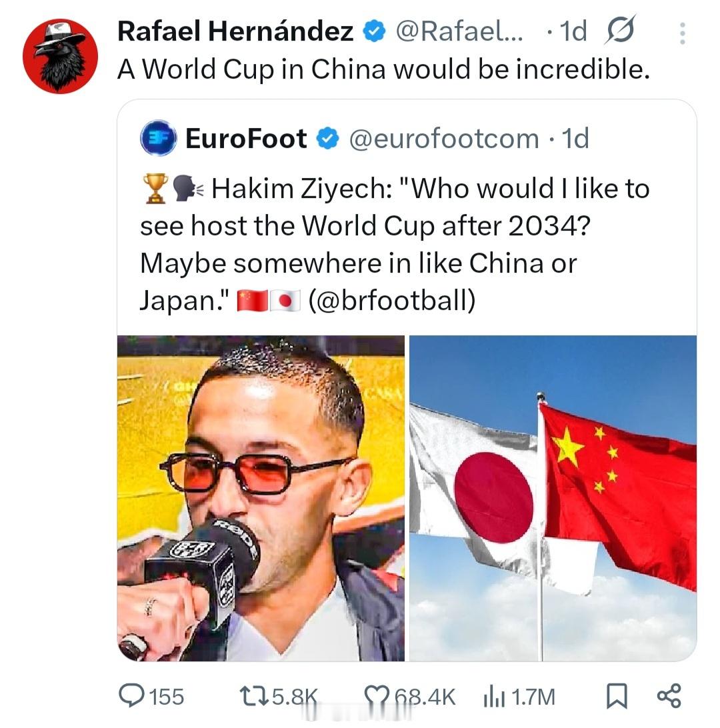Open the reply comments icon showing 155
This screenshot has height=728, width=720.
132,696
